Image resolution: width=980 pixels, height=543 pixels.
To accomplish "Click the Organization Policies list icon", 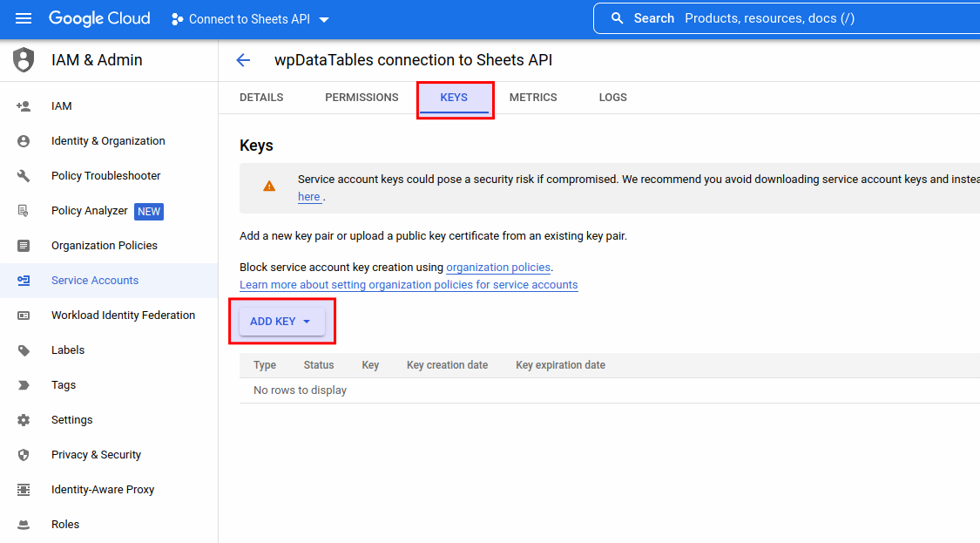I will pyautogui.click(x=24, y=246).
